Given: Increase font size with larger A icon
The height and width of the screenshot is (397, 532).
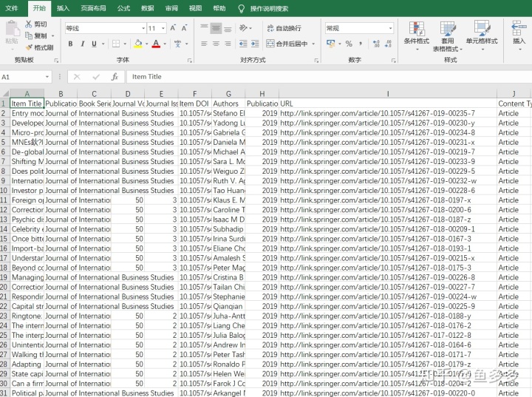Looking at the screenshot, I should click(x=173, y=28).
